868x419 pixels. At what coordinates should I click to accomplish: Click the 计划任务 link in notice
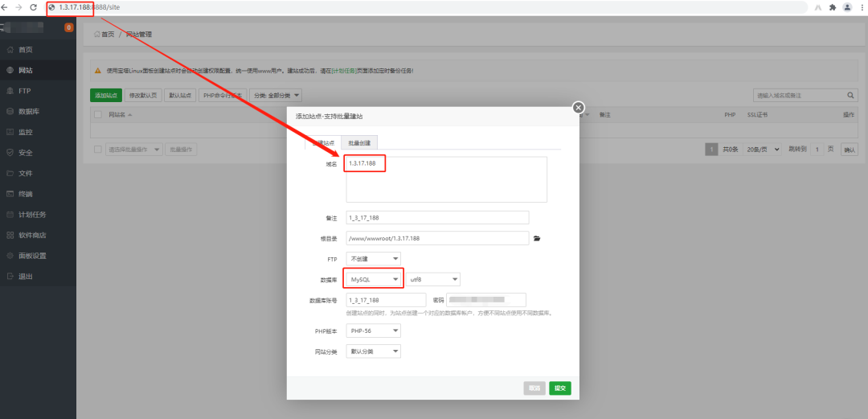click(344, 71)
